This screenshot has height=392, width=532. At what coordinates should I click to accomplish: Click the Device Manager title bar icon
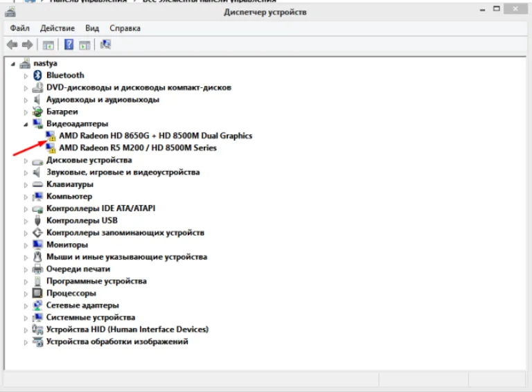10,12
